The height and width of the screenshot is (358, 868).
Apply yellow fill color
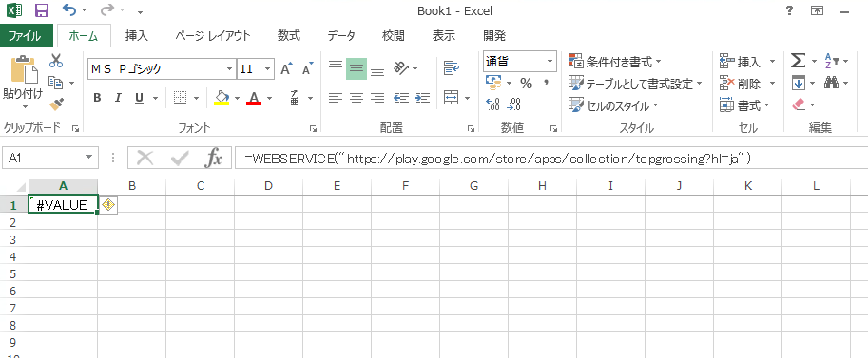[222, 98]
